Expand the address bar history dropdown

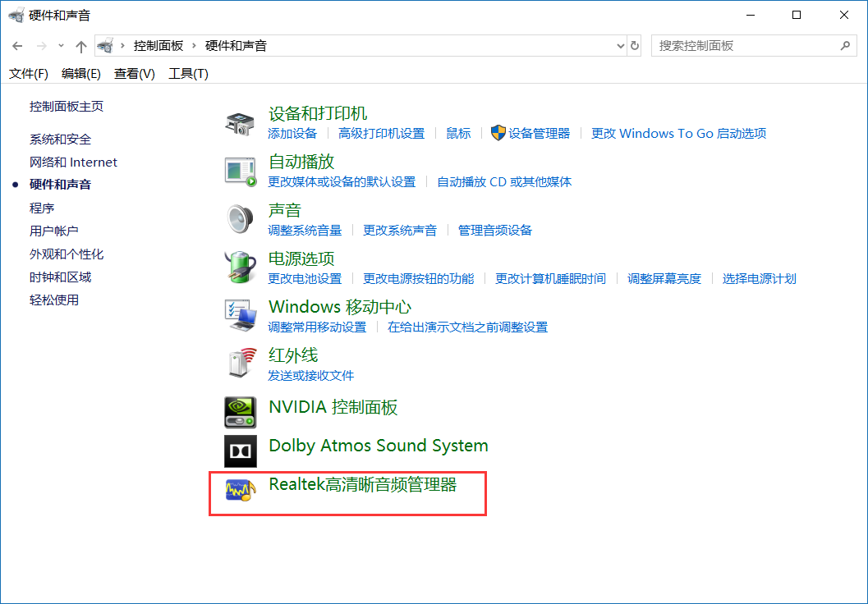click(x=621, y=46)
